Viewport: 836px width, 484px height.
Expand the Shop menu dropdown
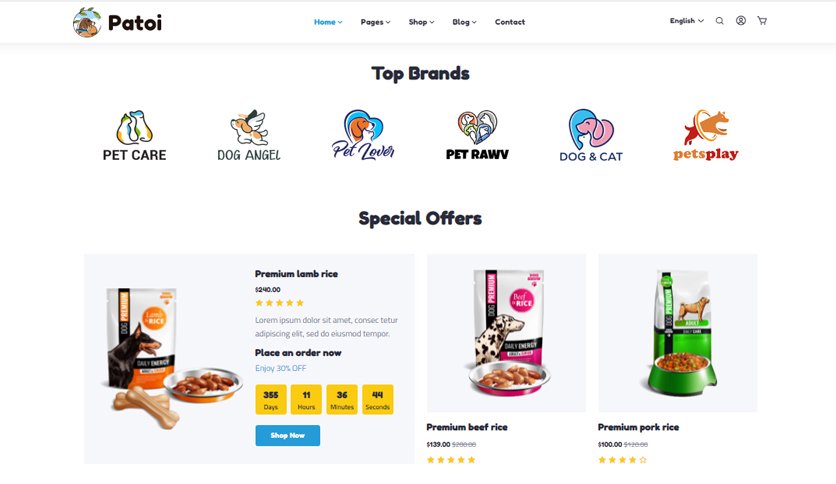[x=421, y=22]
